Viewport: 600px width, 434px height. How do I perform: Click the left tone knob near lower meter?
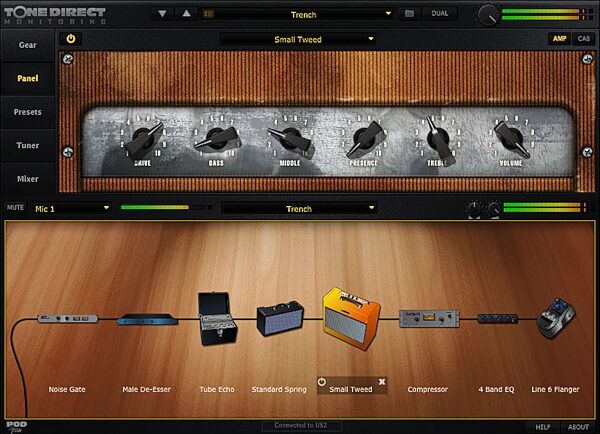(474, 209)
